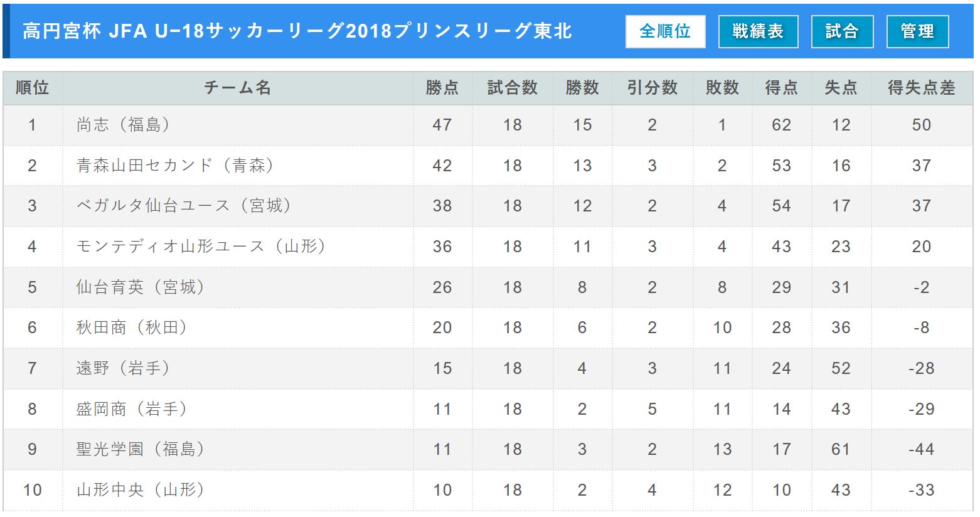The image size is (980, 517).
Task: Click 仙台育英（宮城） team name
Action: (141, 287)
